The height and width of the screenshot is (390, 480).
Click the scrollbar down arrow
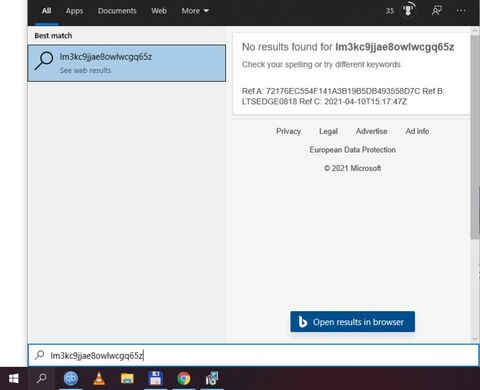point(475,339)
